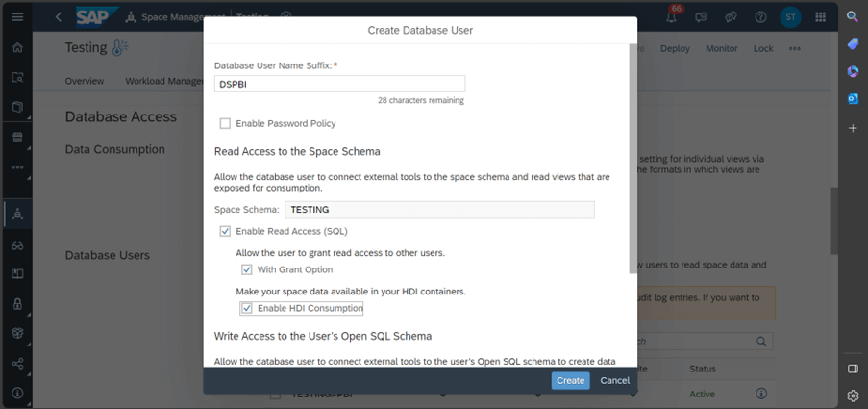
Task: Click the Read Access to Space Schema heading
Action: coord(297,151)
